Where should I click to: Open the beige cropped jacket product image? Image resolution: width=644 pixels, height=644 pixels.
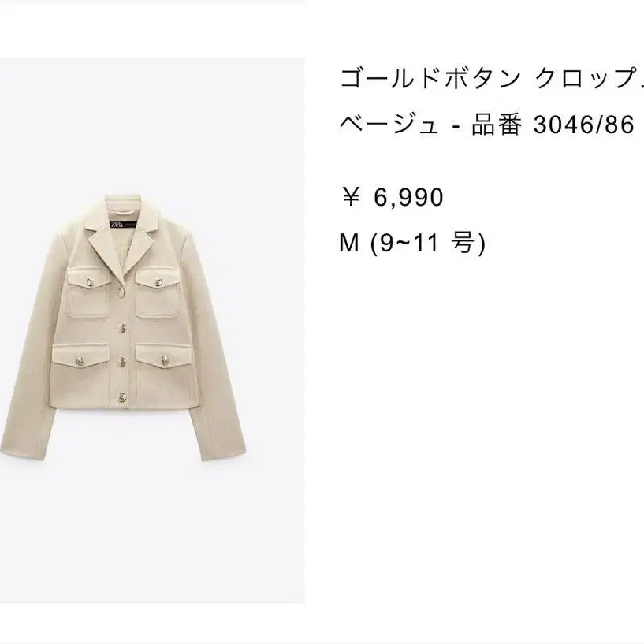[x=152, y=330]
